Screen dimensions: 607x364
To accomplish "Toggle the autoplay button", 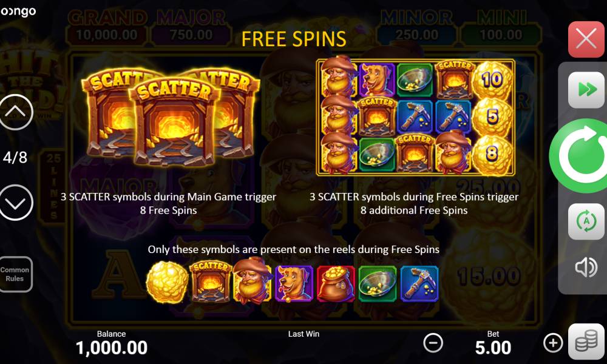I will (x=586, y=221).
